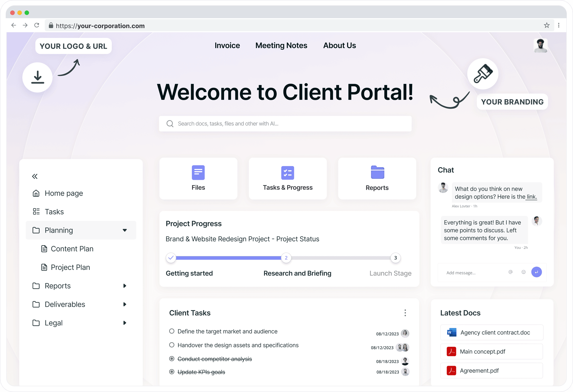Image resolution: width=573 pixels, height=392 pixels.
Task: Click the Meeting Notes menu item
Action: pos(281,45)
